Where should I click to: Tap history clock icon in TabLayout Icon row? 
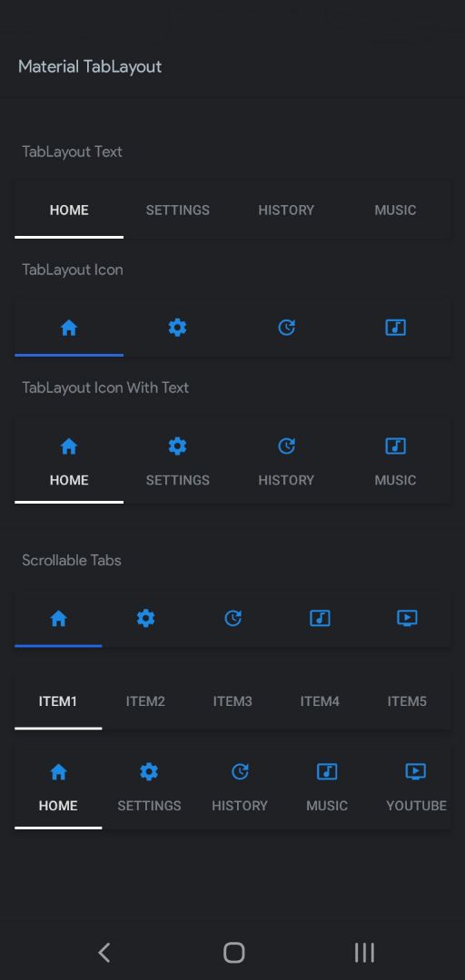point(287,328)
